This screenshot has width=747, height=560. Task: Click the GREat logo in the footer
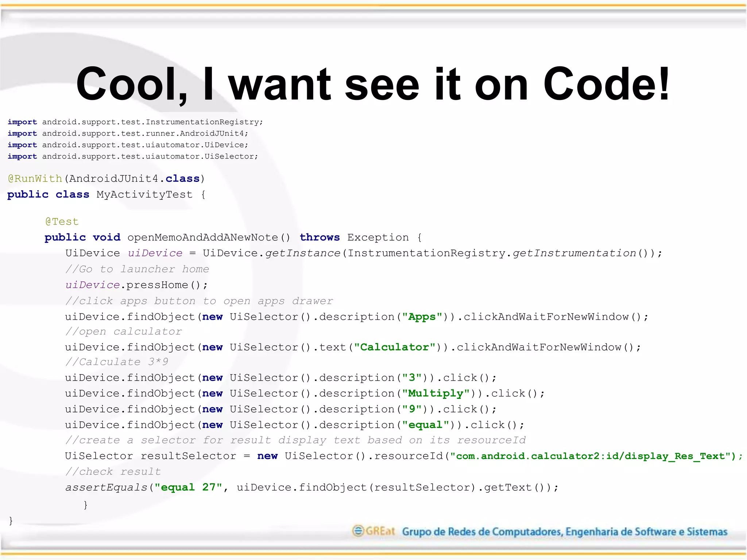(x=373, y=531)
